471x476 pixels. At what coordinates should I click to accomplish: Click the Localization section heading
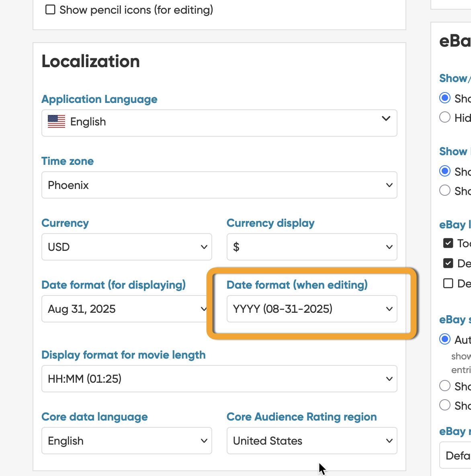tap(91, 62)
